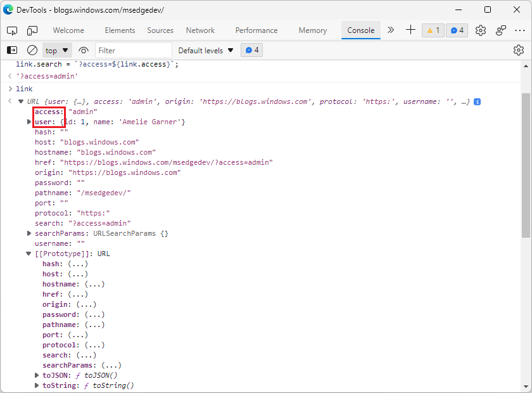The width and height of the screenshot is (532, 393).
Task: Toggle the console sidebar panel icon
Action: pos(12,50)
